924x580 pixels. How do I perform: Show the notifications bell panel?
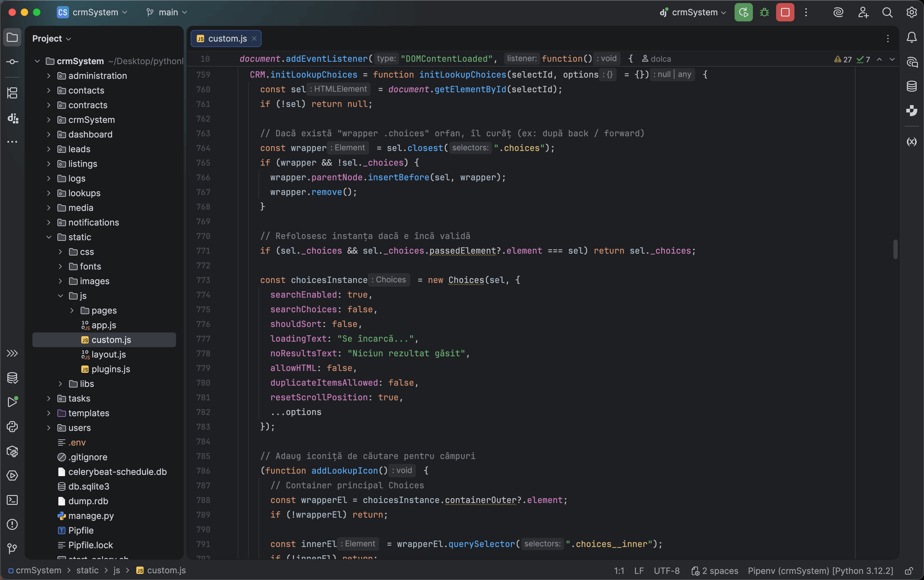pyautogui.click(x=912, y=37)
